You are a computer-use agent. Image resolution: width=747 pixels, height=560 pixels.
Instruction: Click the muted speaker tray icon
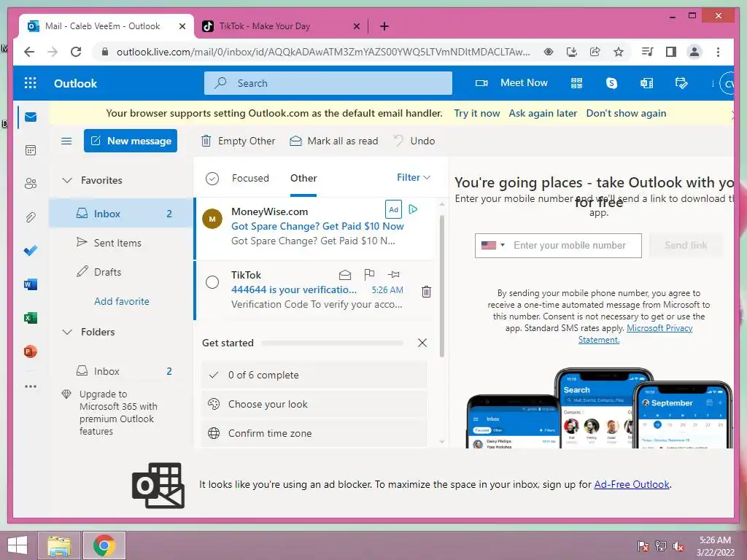click(678, 546)
